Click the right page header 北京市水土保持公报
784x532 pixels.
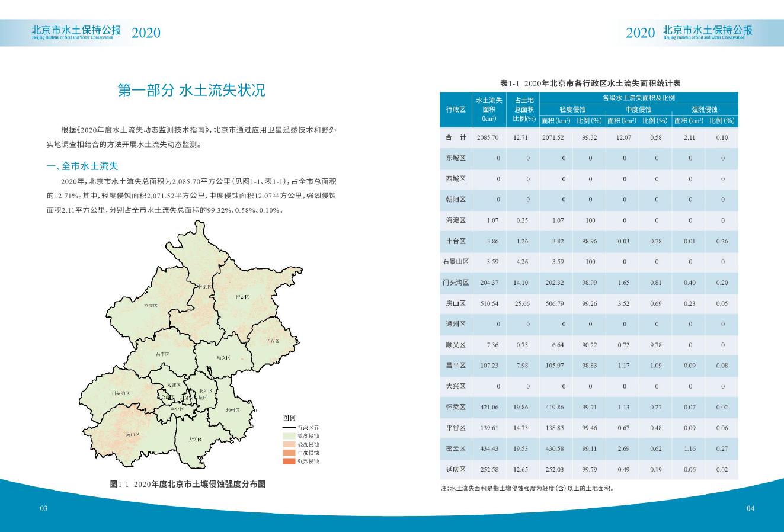click(x=708, y=30)
